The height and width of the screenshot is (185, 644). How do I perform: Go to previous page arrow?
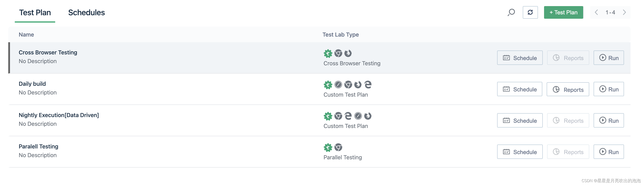[596, 12]
